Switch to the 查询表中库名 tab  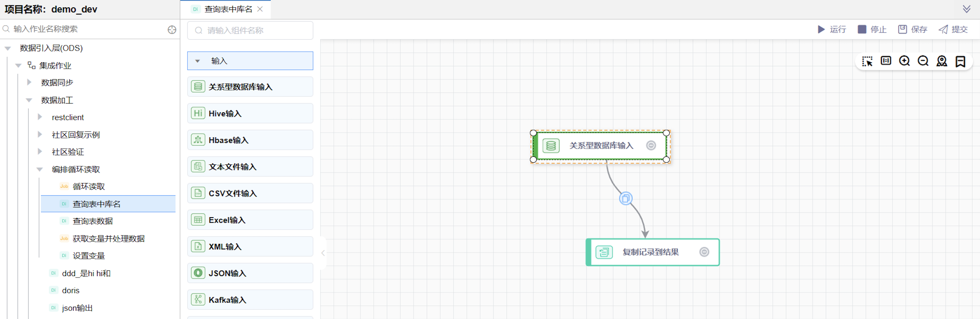pyautogui.click(x=228, y=9)
